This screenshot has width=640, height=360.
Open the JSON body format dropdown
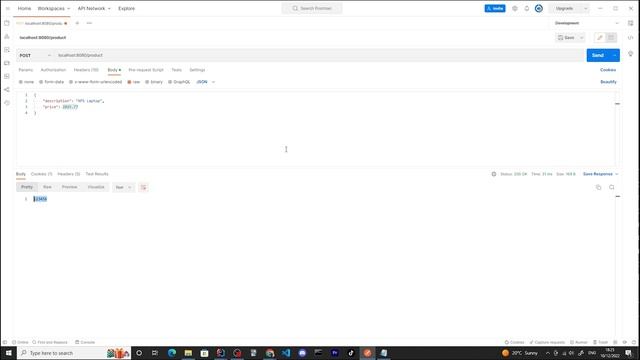click(205, 82)
